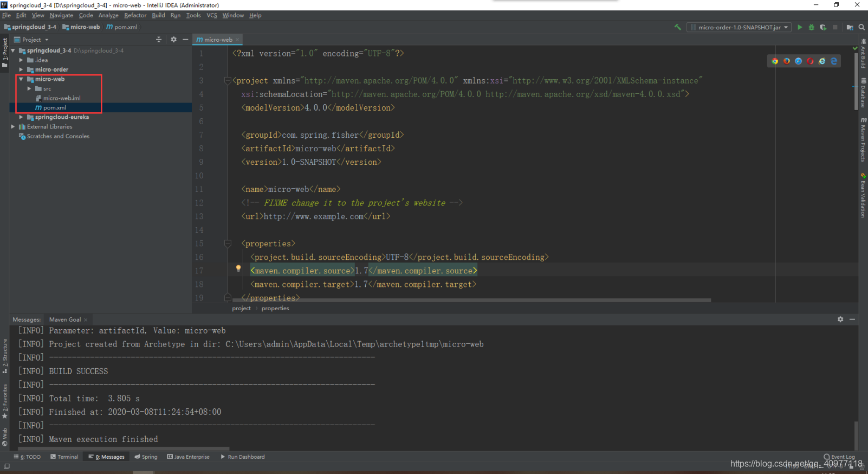Open Ant Build side panel
This screenshot has height=474, width=868.
pos(863,53)
